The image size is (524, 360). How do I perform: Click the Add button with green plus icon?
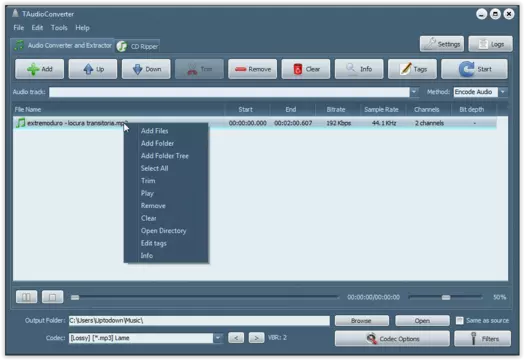point(39,69)
